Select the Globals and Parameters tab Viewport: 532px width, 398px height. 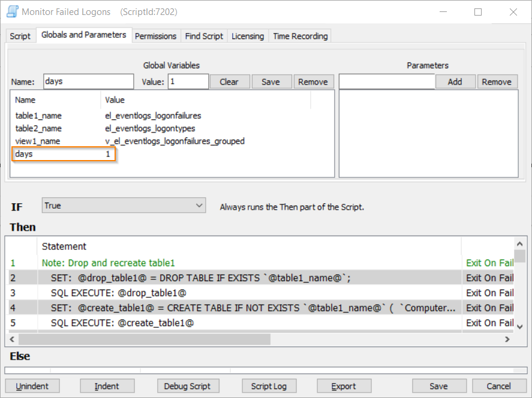coord(84,35)
